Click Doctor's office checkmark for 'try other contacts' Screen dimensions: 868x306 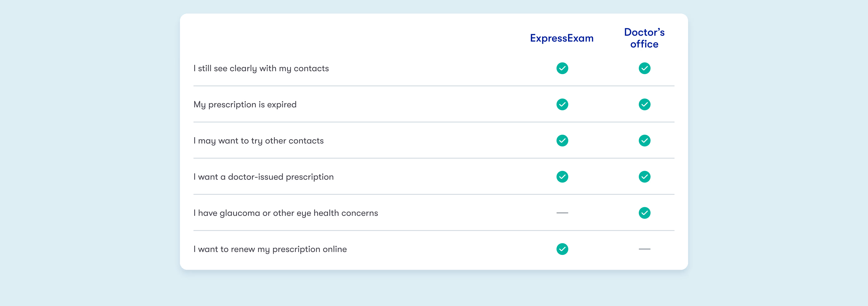tap(644, 141)
